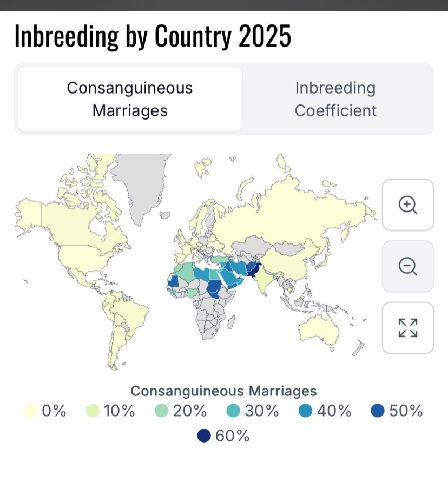Screen dimensions: 448x501
Task: Zoom in on the map
Action: (408, 205)
